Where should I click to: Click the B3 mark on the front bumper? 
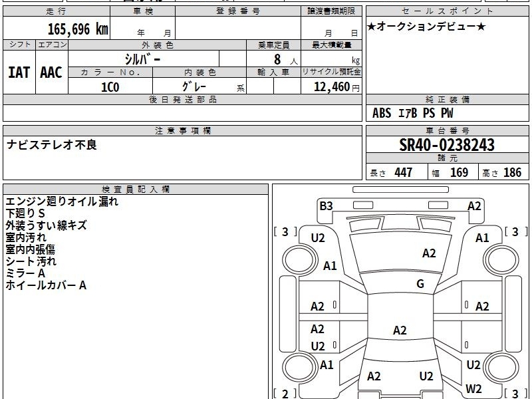click(x=326, y=206)
